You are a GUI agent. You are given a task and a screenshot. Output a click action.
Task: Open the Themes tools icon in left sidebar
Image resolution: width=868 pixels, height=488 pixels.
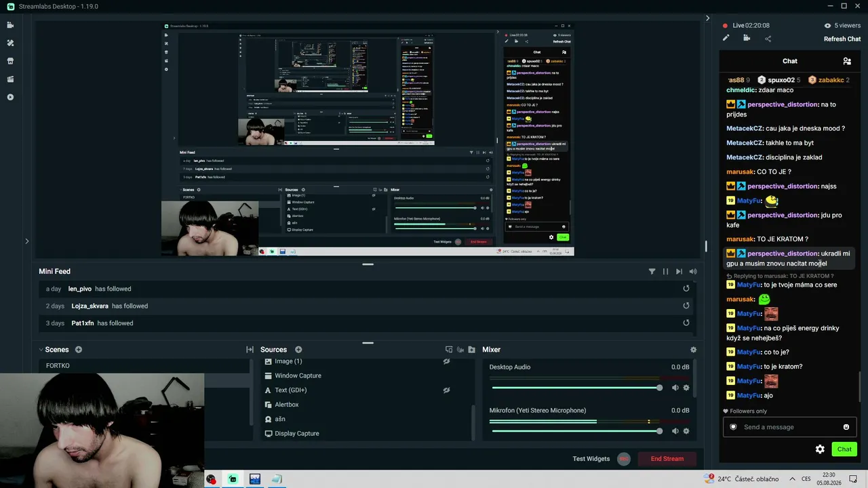(x=10, y=43)
